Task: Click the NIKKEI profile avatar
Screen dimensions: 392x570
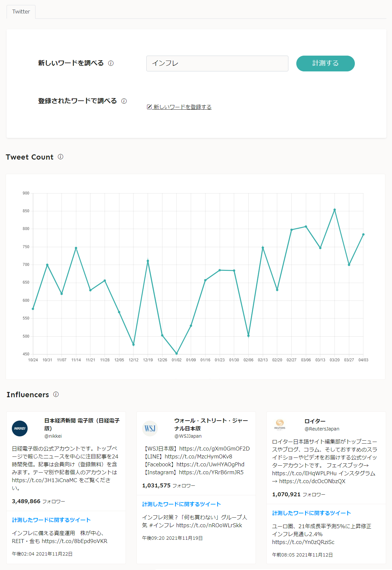Action: 20,428
